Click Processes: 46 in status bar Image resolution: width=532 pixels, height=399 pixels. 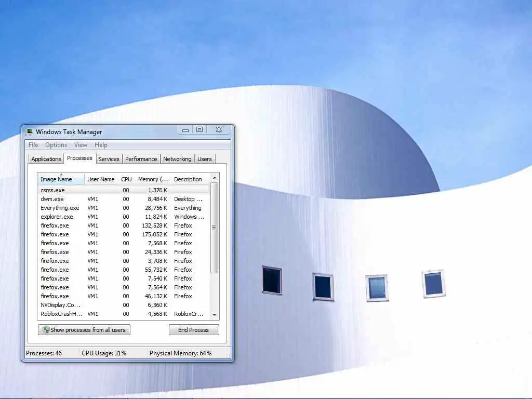(44, 353)
